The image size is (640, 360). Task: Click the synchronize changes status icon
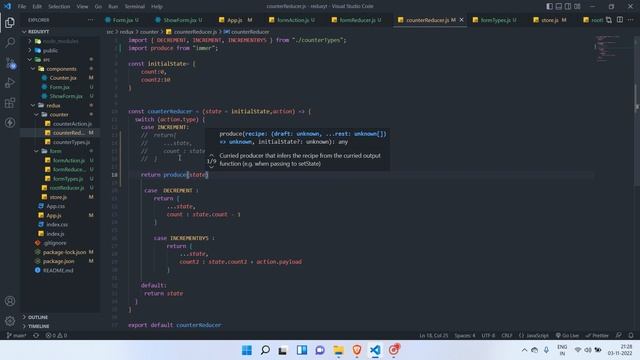[36, 336]
